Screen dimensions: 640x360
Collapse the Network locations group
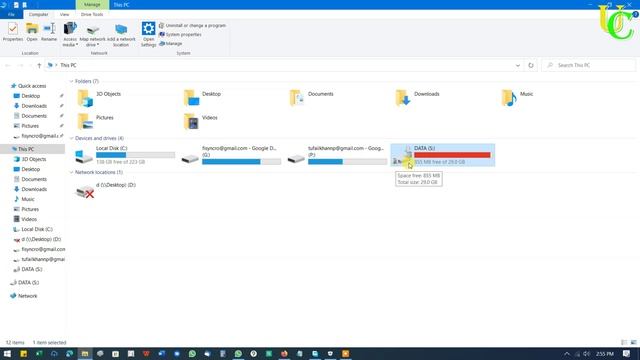[x=71, y=172]
